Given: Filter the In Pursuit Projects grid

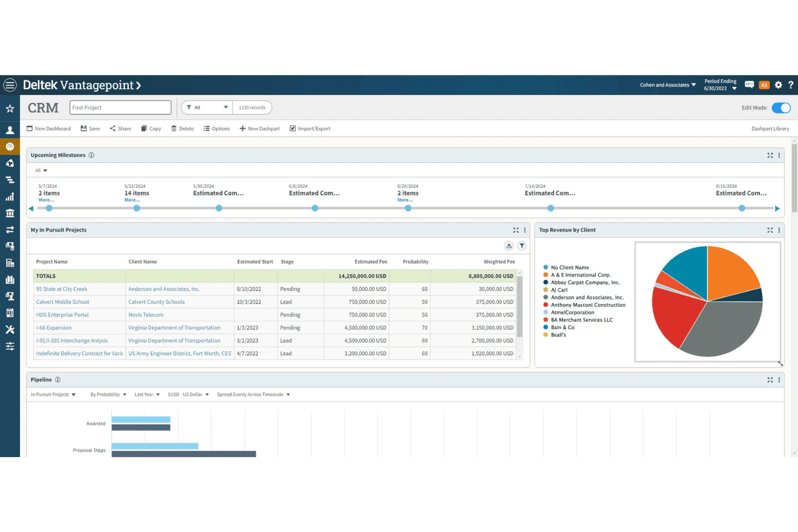Looking at the screenshot, I should pos(522,246).
